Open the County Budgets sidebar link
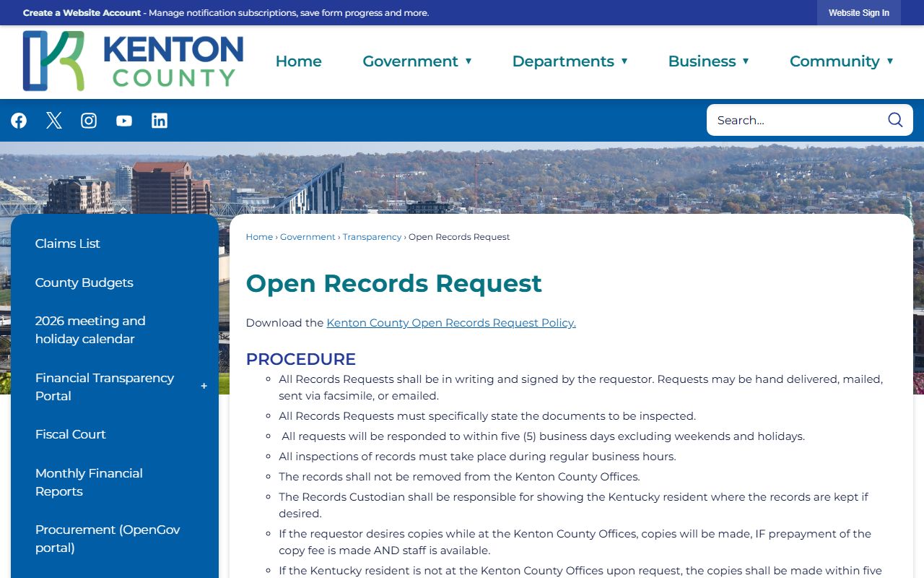 coord(84,282)
